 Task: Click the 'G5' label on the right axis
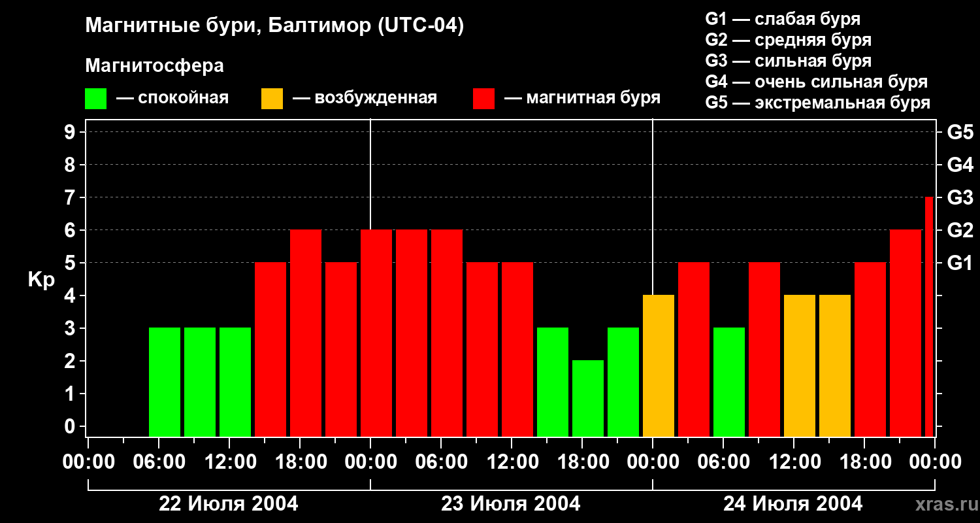960,133
